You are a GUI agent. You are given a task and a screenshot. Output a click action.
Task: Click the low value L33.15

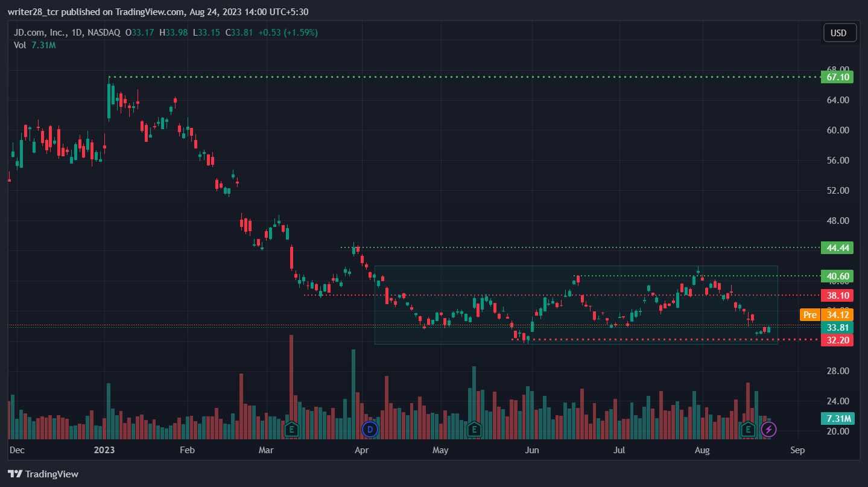(x=207, y=33)
